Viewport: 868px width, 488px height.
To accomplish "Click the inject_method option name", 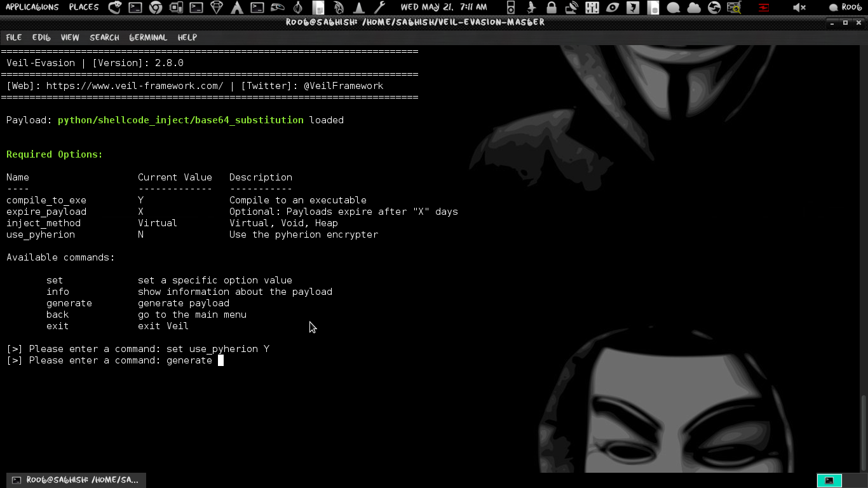I will [x=43, y=223].
